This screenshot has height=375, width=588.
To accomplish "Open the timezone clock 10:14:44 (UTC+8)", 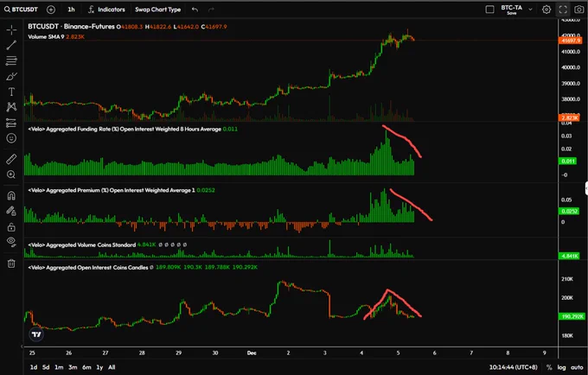I will point(513,367).
